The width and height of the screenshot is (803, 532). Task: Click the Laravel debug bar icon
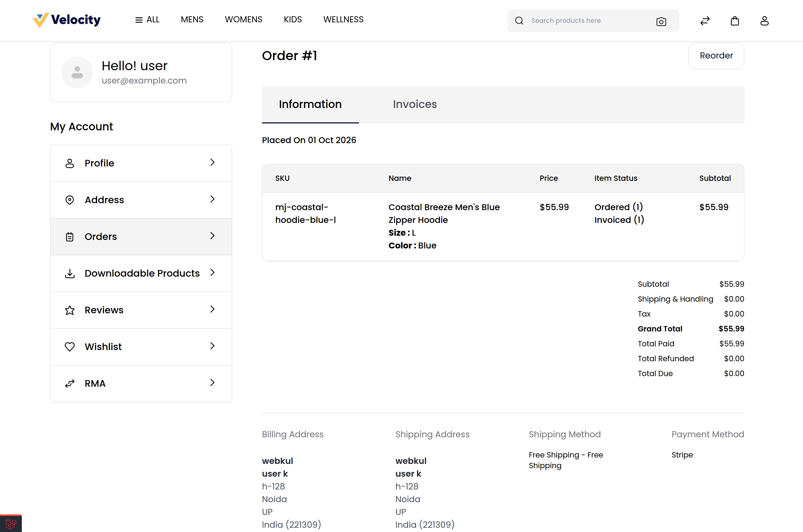[x=11, y=523]
